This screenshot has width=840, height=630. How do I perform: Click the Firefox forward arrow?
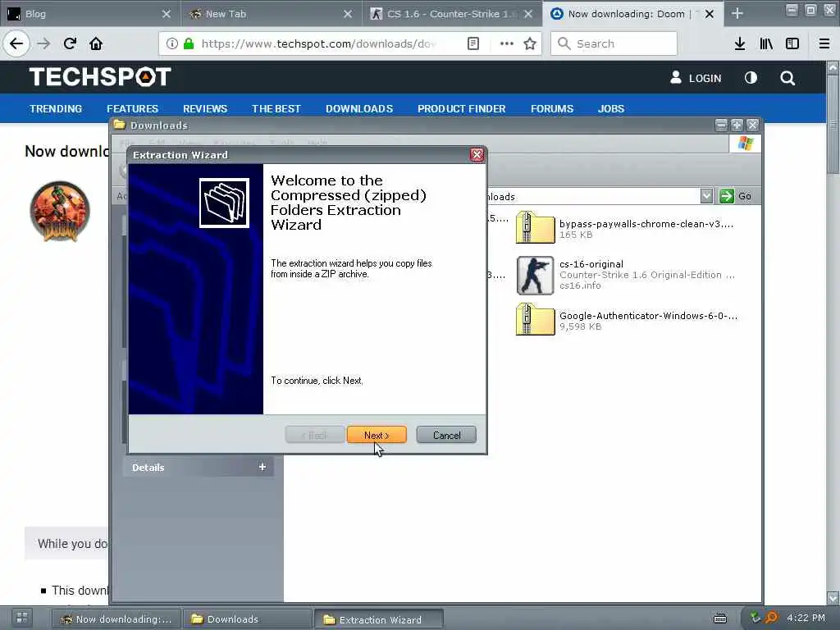click(44, 43)
